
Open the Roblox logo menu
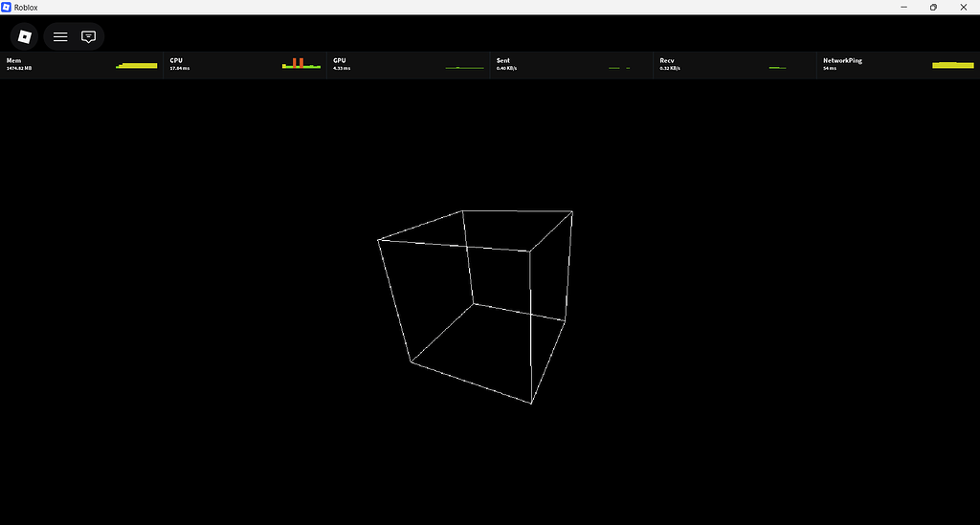[24, 37]
